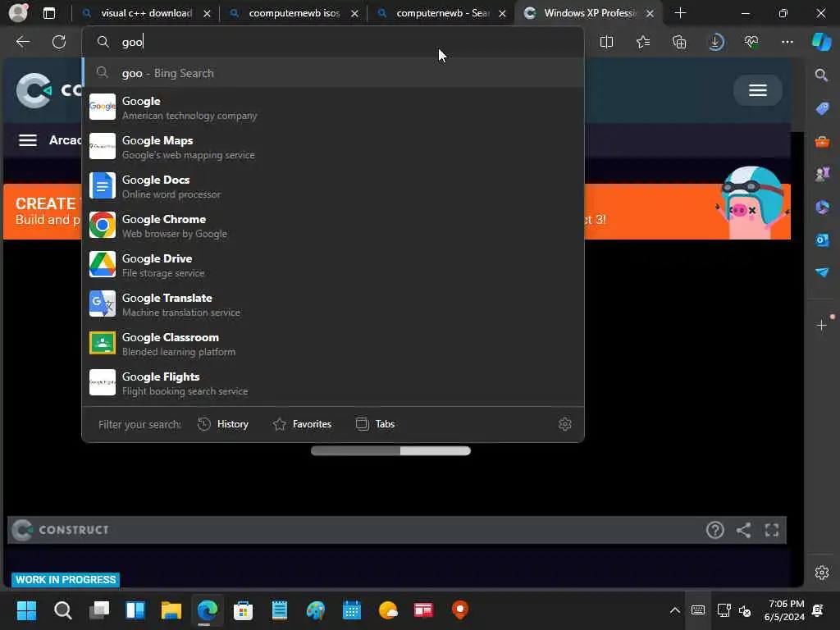Open the sidebar Microsoft 365 icon
This screenshot has width=840, height=630.
[822, 207]
